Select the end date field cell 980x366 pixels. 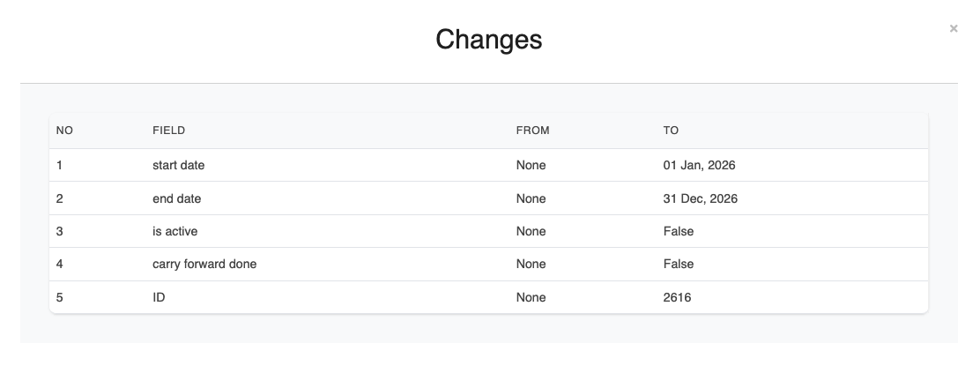coord(176,198)
